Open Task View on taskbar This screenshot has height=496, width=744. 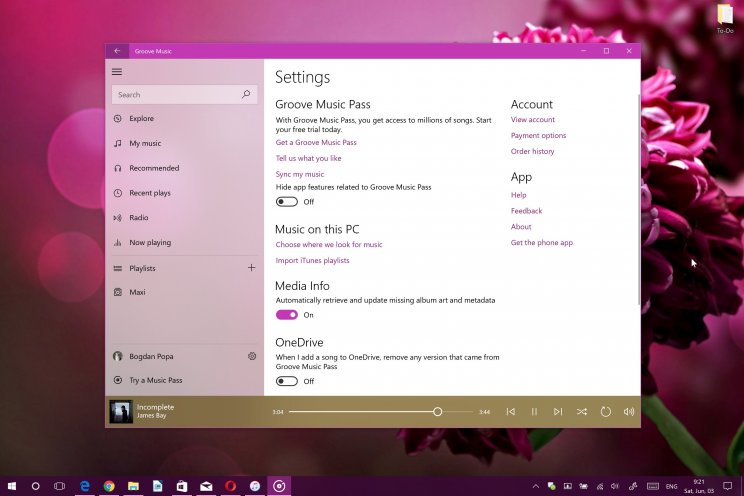[x=59, y=486]
